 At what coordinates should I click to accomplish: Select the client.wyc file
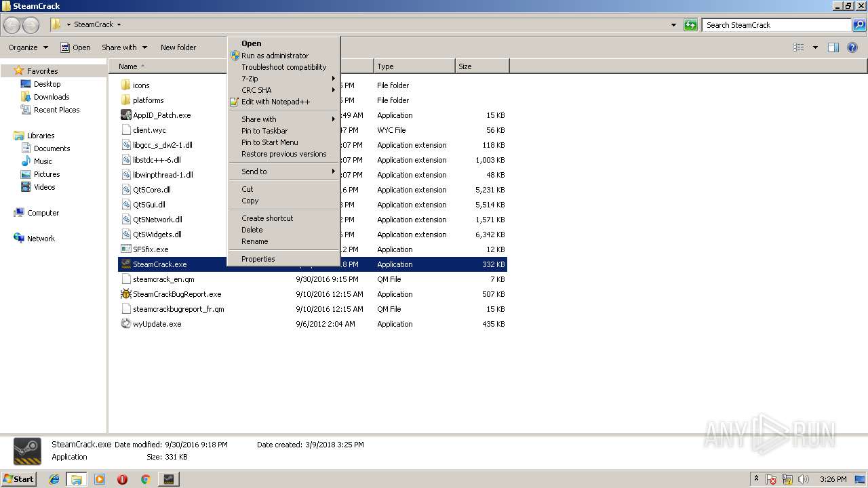[x=149, y=130]
